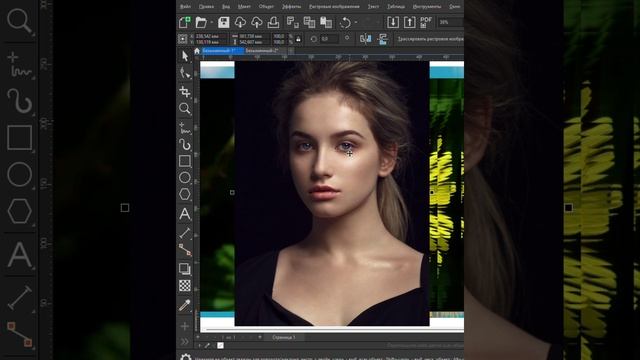
Task: Select the Crop tool
Action: click(185, 91)
